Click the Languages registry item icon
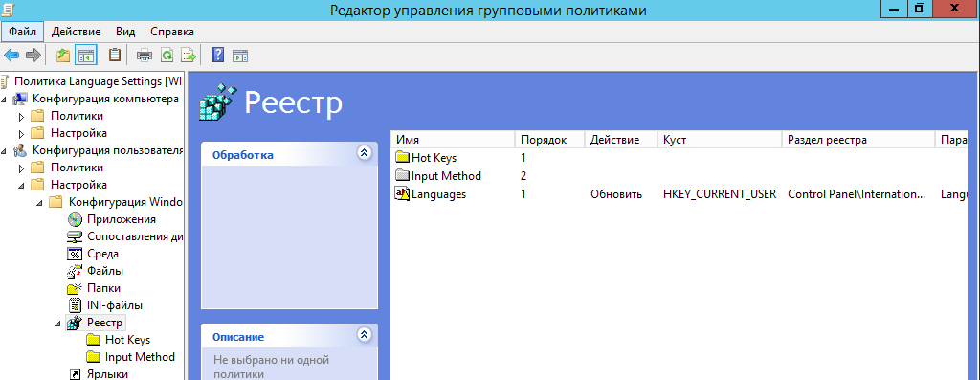 [402, 193]
